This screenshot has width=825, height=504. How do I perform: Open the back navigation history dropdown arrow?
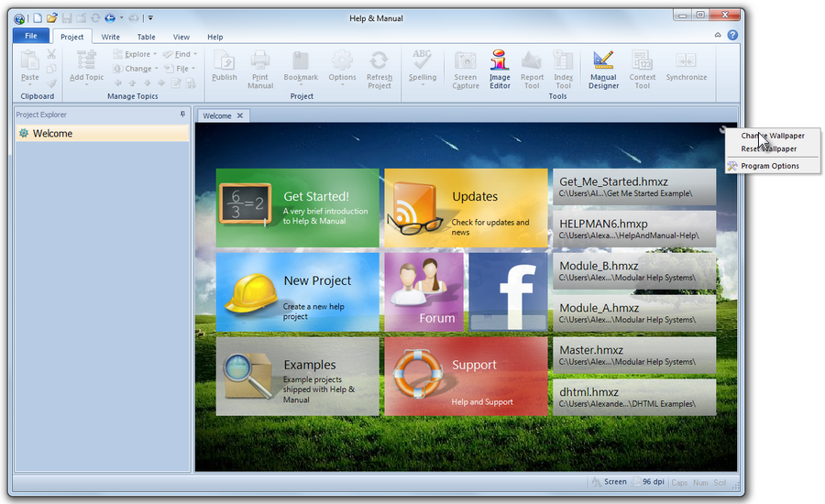coord(122,18)
